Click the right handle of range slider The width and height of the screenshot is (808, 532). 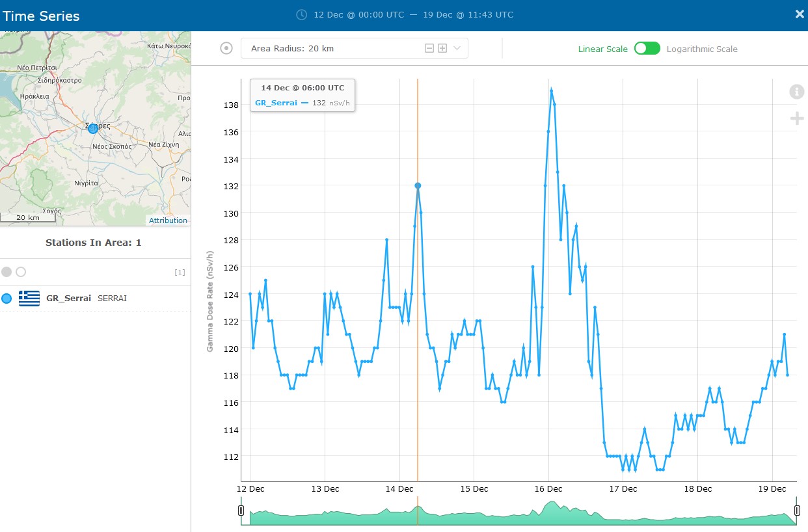(797, 511)
